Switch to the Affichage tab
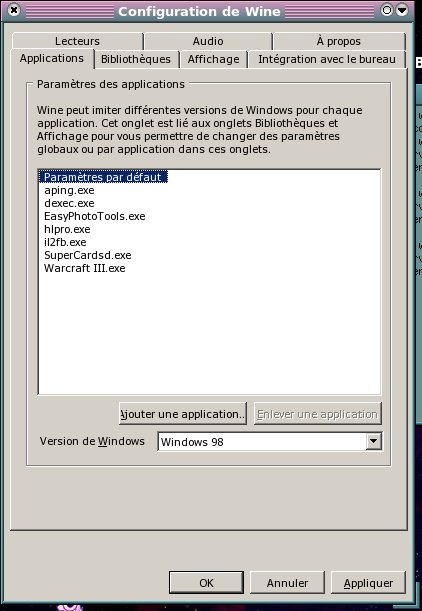The height and width of the screenshot is (611, 422). (x=214, y=59)
